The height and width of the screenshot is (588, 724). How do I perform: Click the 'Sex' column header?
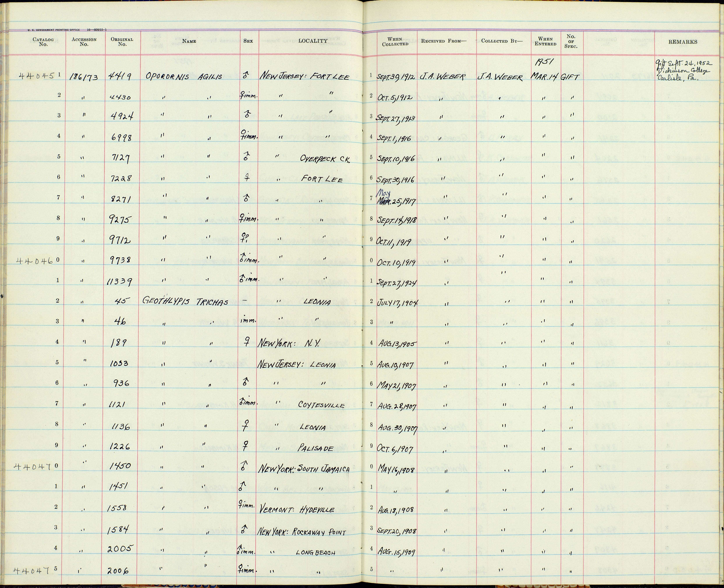(x=248, y=41)
